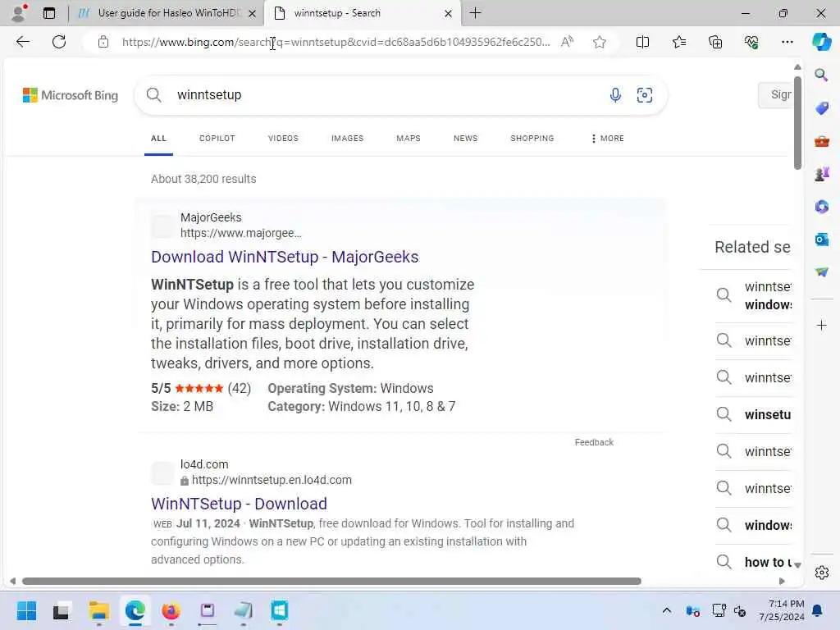Close the winntsetup Search tab
Image resolution: width=840 pixels, height=630 pixels.
(x=449, y=13)
